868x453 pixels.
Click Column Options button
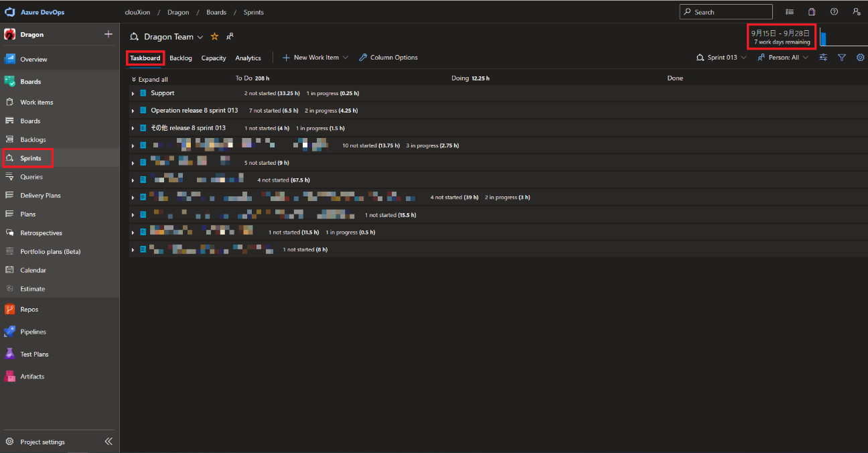(388, 58)
